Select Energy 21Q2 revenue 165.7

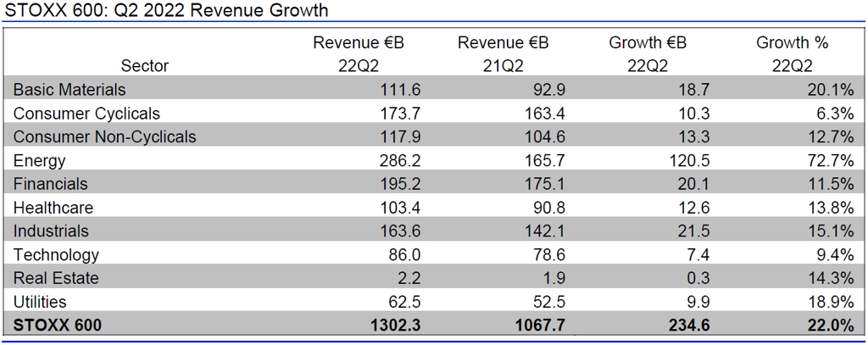[x=543, y=160]
